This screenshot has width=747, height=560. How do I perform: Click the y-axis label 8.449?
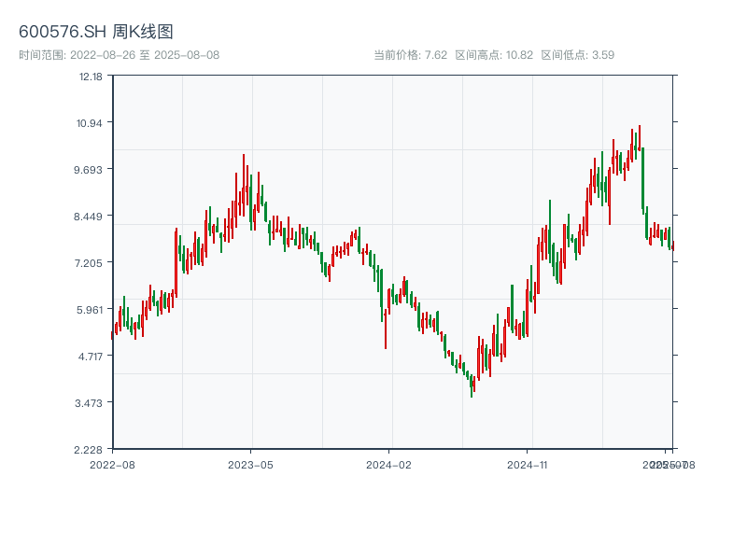[x=88, y=217]
